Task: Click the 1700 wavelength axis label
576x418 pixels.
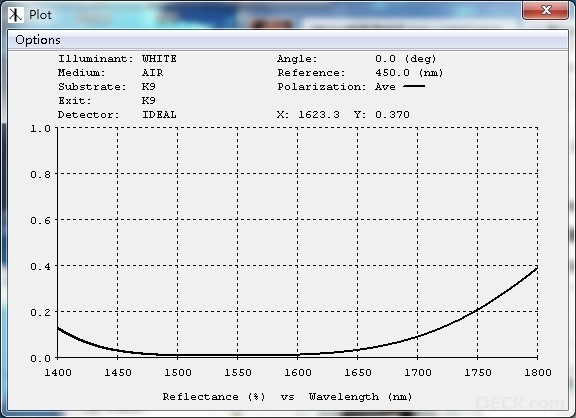Action: [418, 372]
